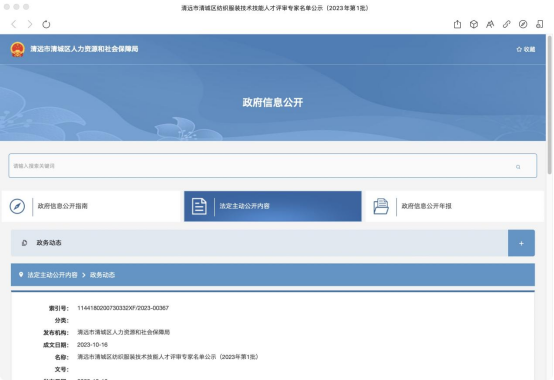Viewport: 554px width, 380px height.
Task: Click the compass icon beside 政府信息公开指南
Action: [17, 206]
